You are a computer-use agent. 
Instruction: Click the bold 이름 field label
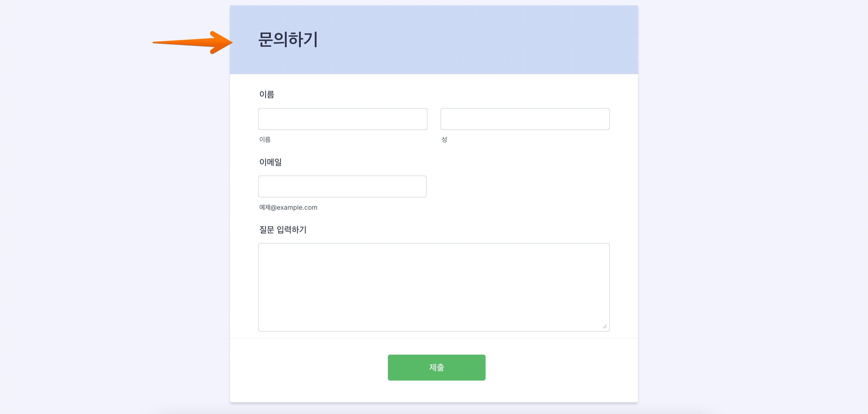coord(266,95)
